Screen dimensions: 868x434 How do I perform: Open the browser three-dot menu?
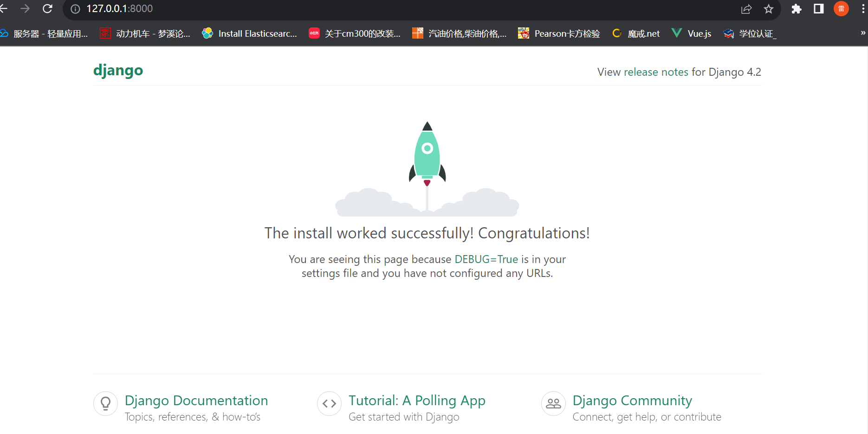863,9
